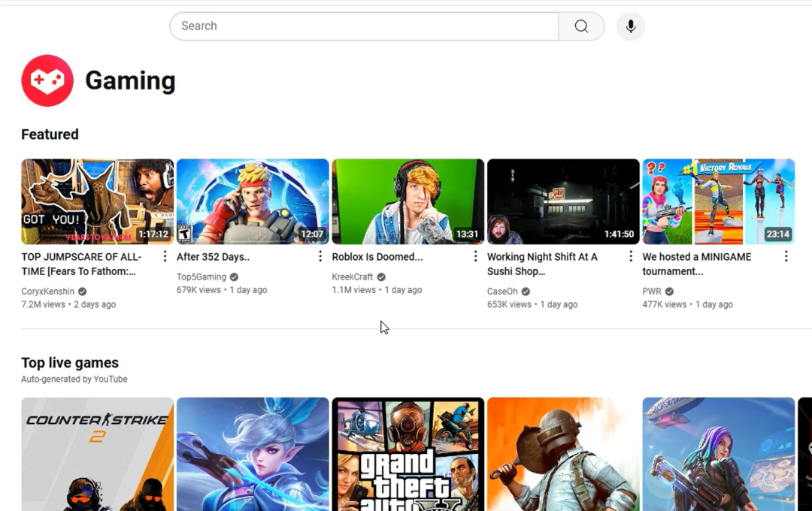Click the 1:41:50 duration badge

[620, 234]
